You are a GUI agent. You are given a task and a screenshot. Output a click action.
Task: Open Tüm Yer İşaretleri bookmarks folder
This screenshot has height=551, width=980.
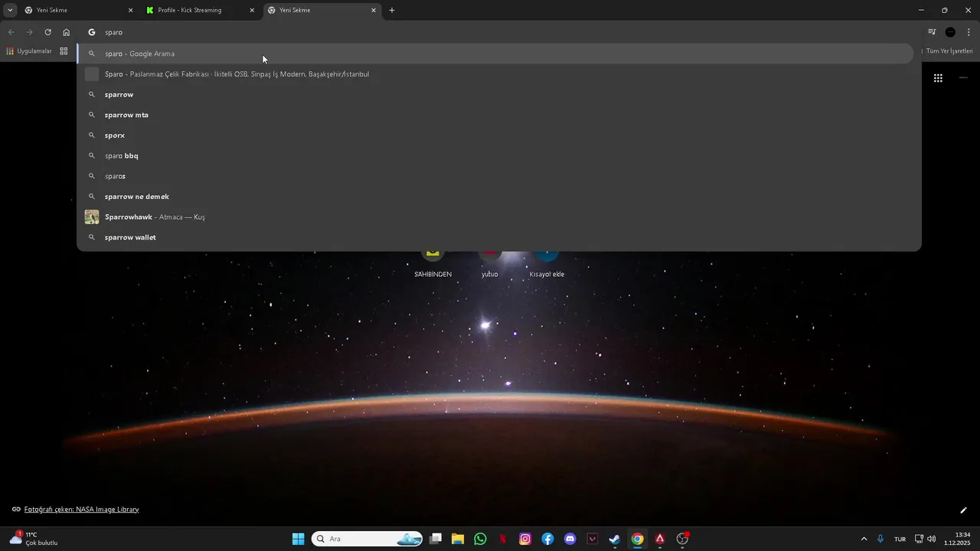[949, 51]
